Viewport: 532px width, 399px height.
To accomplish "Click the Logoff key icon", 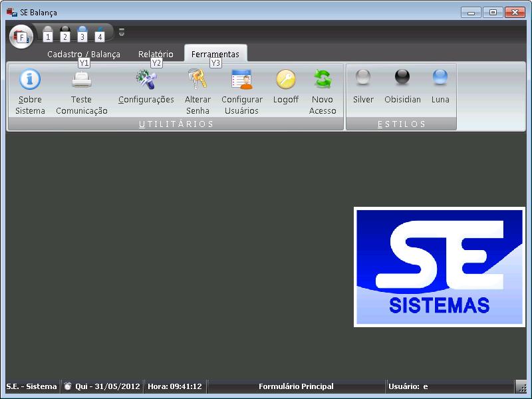I will tap(286, 80).
